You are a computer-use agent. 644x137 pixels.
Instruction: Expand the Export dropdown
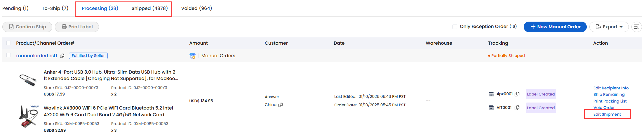609,27
